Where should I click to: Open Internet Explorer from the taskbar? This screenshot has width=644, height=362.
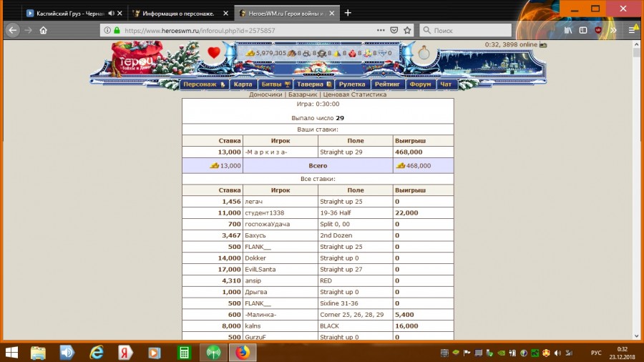pyautogui.click(x=97, y=352)
